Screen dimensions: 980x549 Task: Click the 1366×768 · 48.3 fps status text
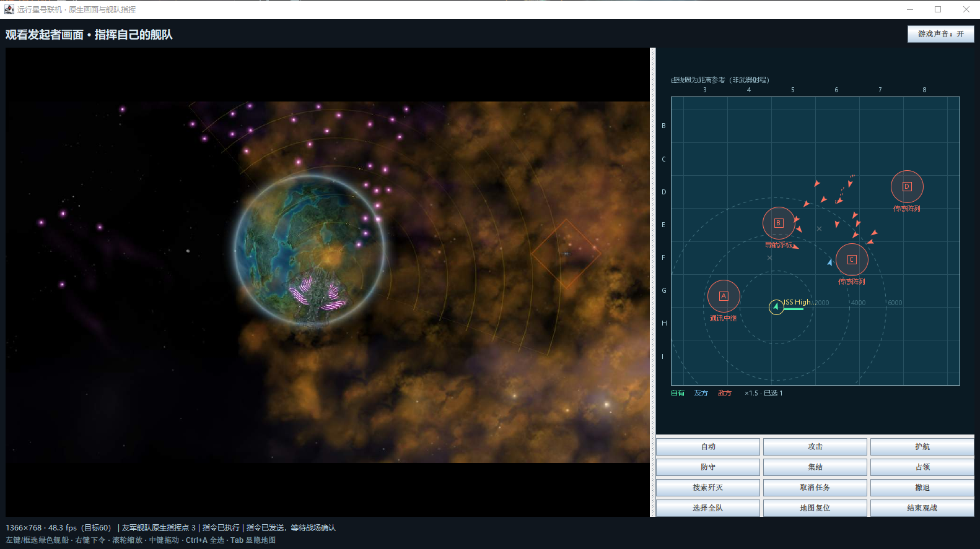pos(58,528)
